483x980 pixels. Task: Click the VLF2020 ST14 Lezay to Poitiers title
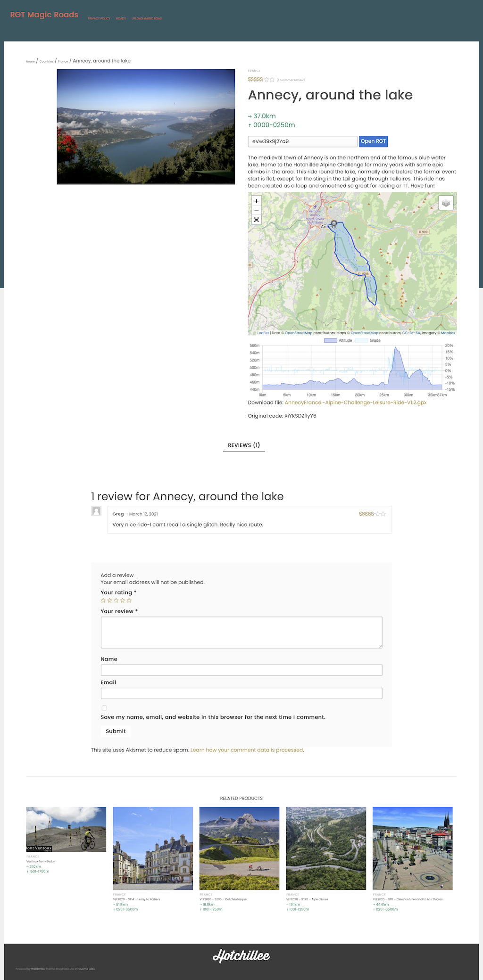pos(137,899)
